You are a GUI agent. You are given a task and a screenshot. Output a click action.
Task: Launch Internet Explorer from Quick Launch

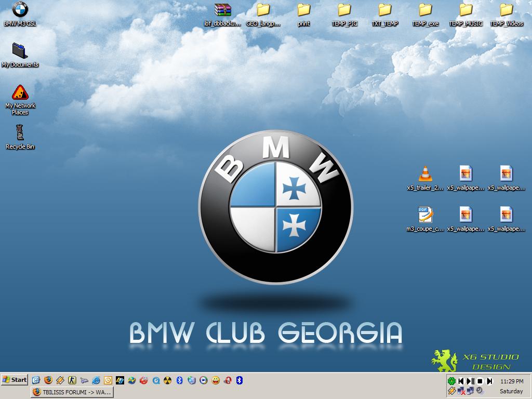(x=96, y=380)
